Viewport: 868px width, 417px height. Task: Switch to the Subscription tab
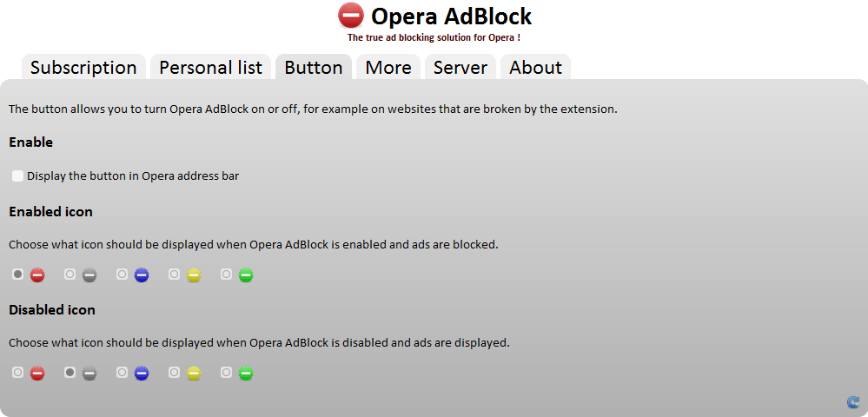coord(83,68)
